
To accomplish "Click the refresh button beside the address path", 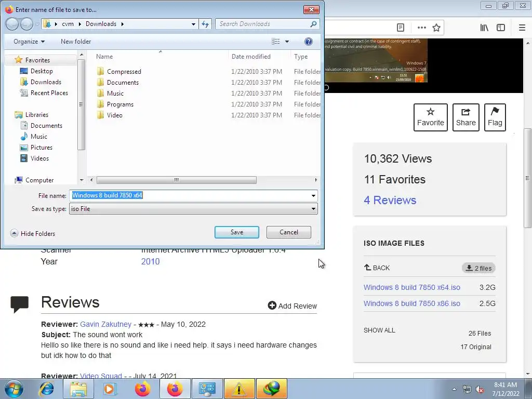I will (205, 24).
